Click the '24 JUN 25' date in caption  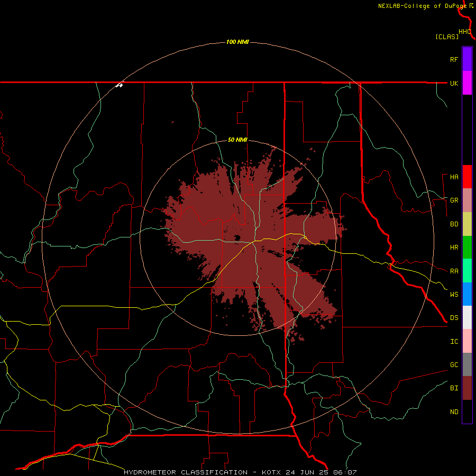307,472
